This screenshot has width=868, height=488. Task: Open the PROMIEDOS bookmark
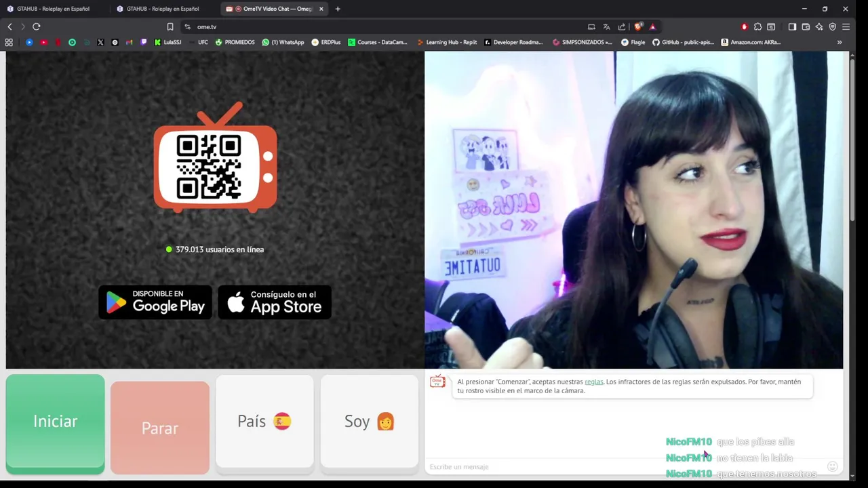tap(235, 42)
